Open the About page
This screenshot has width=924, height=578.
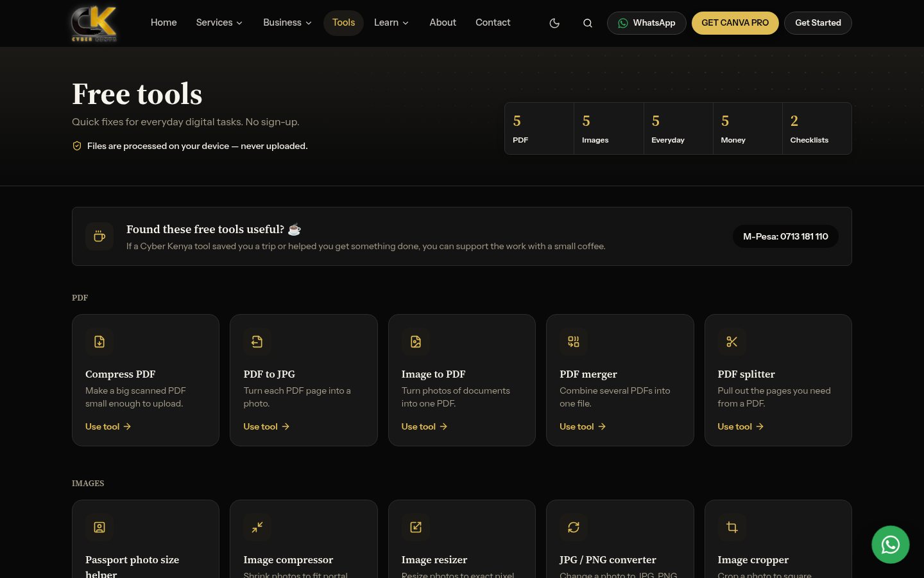[443, 22]
